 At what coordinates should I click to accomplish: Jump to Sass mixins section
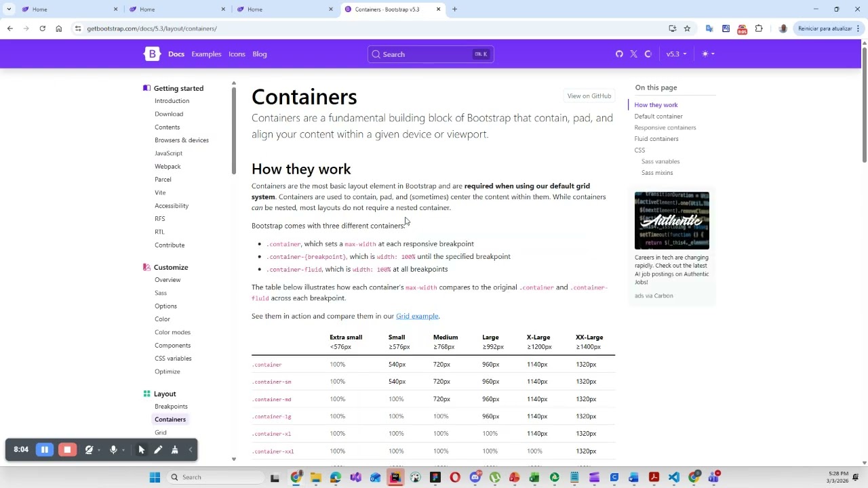(657, 173)
